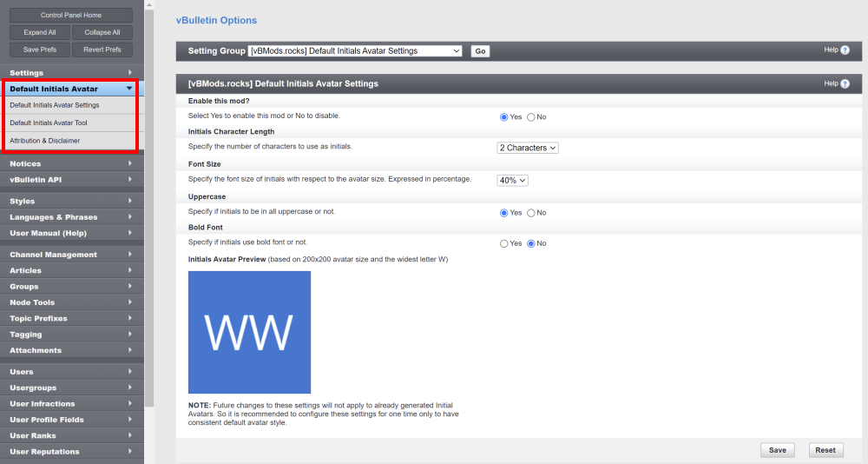Reset the avatar settings form
Viewport: 868px width, 464px height.
tap(825, 450)
